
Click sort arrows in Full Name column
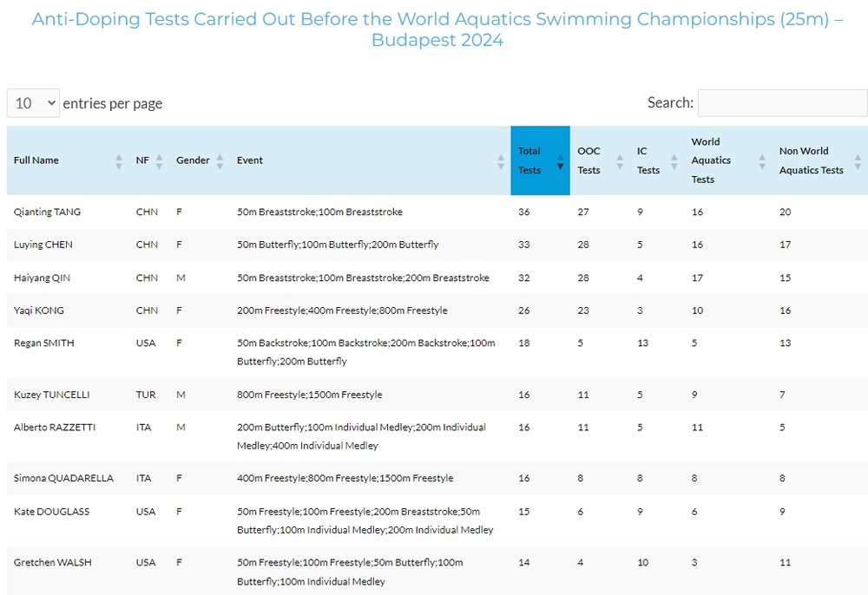[119, 160]
